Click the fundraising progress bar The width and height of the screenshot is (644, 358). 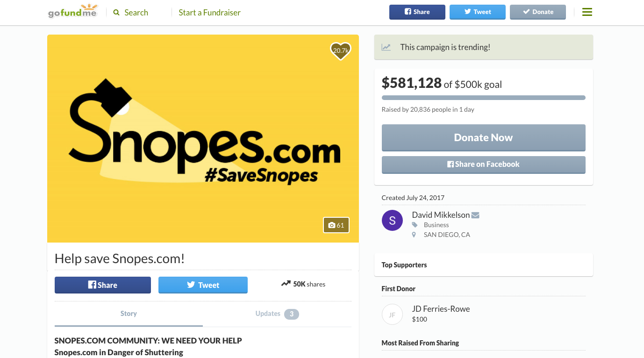click(x=483, y=98)
